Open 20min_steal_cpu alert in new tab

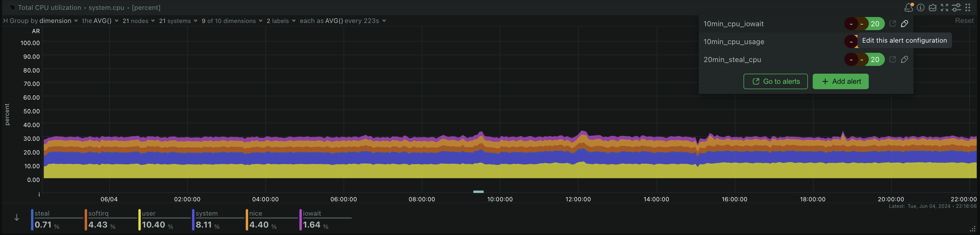[x=893, y=59]
